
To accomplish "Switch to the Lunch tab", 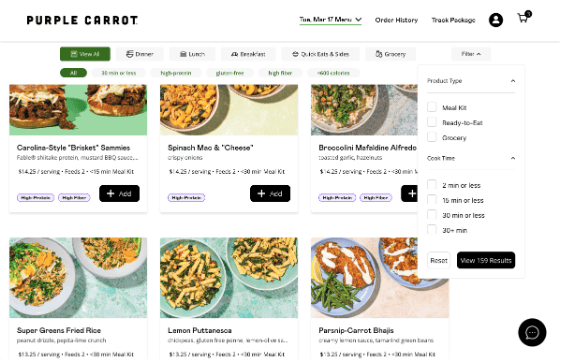I will coord(192,54).
